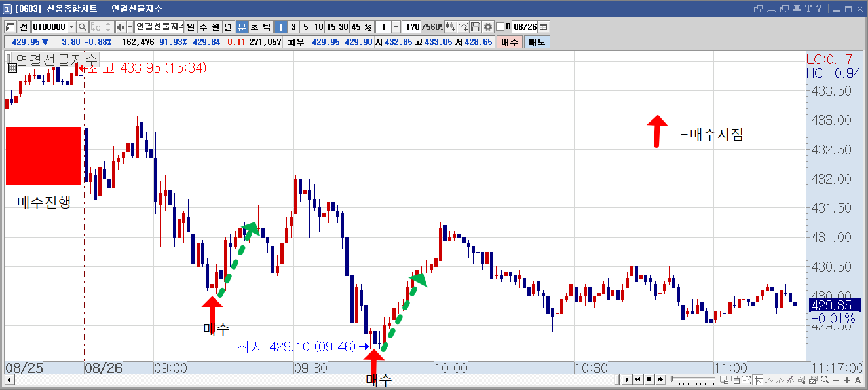This screenshot has height=390, width=868.
Task: Select the 분 (minute) period toggle
Action: tap(242, 27)
